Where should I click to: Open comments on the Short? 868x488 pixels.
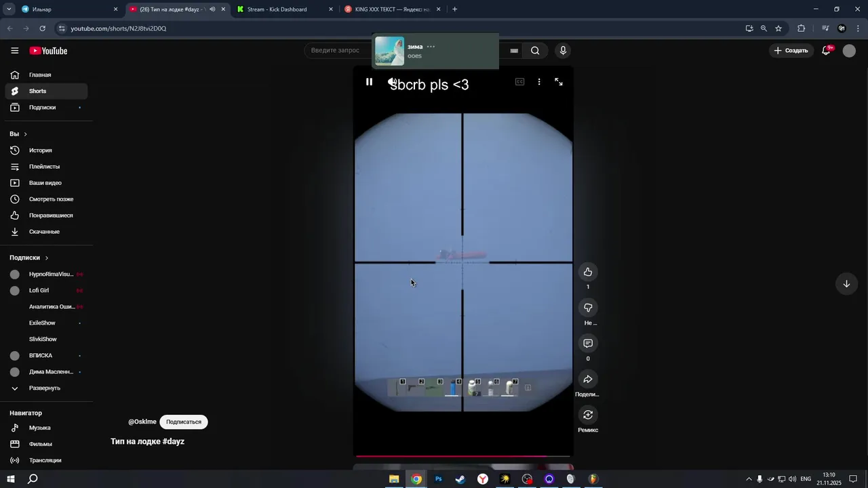coord(588,344)
